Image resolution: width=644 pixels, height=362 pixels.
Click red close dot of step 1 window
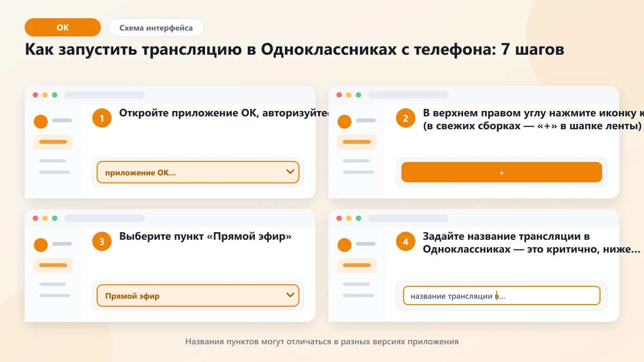point(35,95)
